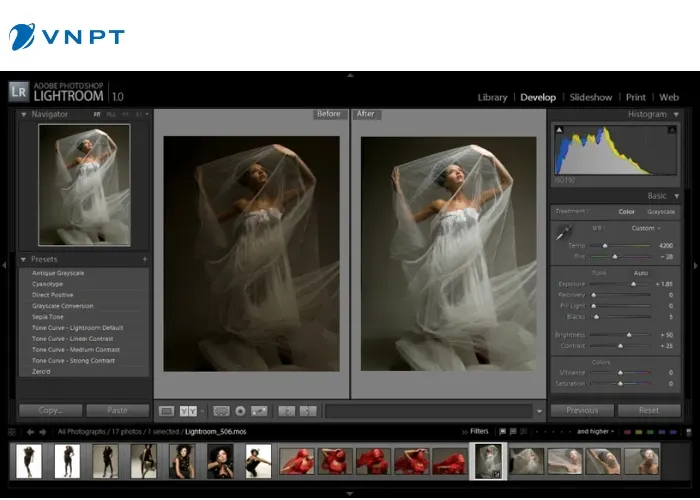This screenshot has height=500, width=700.
Task: Hide right panel with edge arrow
Action: point(696,265)
